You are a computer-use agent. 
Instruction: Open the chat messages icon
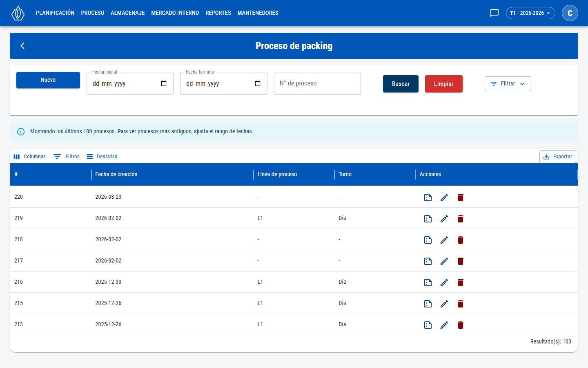494,13
